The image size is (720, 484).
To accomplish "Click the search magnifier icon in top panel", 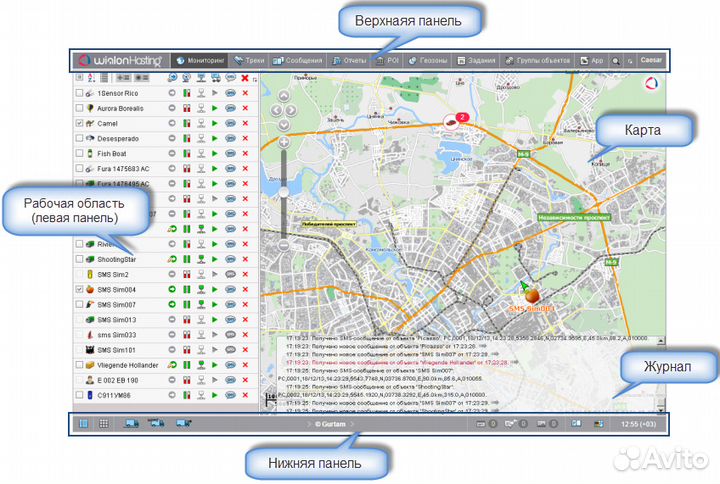I will [x=615, y=60].
